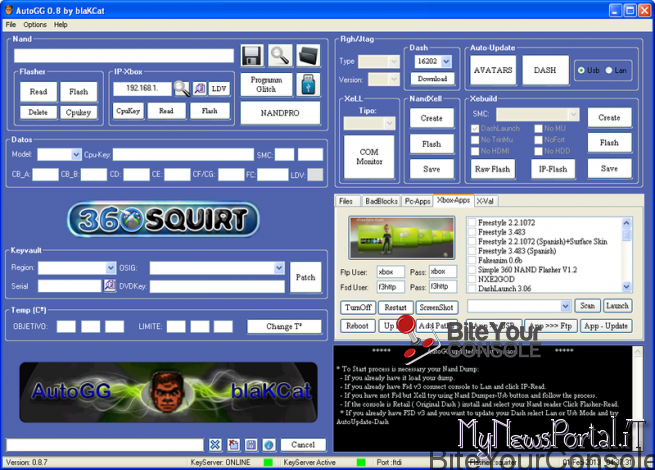The width and height of the screenshot is (655, 470).
Task: Open the Help menu
Action: (60, 25)
